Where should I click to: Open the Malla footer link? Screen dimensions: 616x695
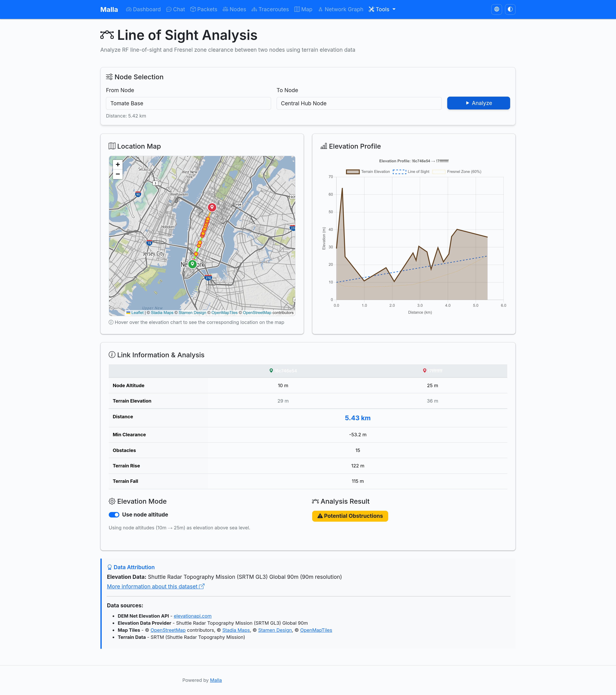click(x=216, y=680)
